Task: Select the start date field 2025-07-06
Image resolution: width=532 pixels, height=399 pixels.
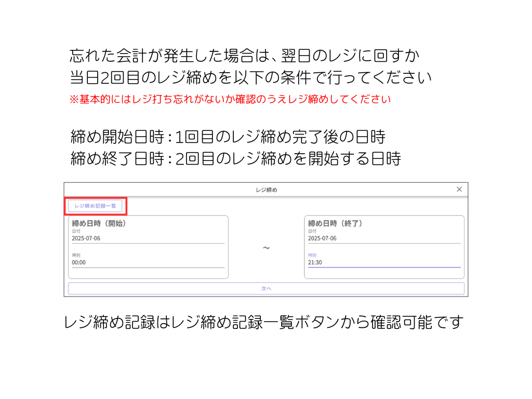Action: click(x=148, y=238)
